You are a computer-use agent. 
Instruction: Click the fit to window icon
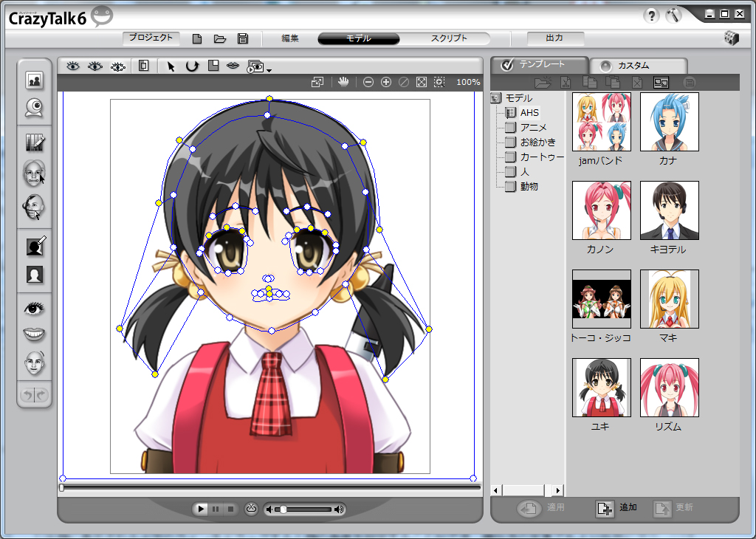click(x=422, y=83)
